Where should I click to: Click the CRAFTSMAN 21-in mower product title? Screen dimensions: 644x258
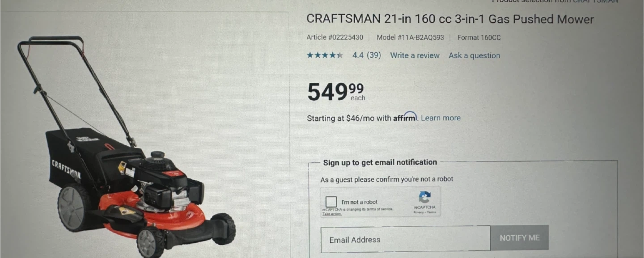pyautogui.click(x=450, y=19)
